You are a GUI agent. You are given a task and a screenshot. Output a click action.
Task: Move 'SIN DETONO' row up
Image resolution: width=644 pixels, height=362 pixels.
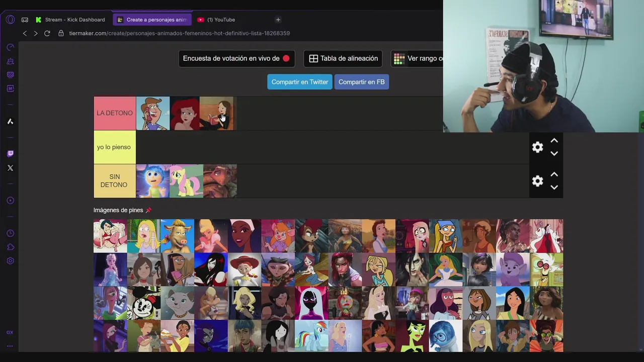554,174
